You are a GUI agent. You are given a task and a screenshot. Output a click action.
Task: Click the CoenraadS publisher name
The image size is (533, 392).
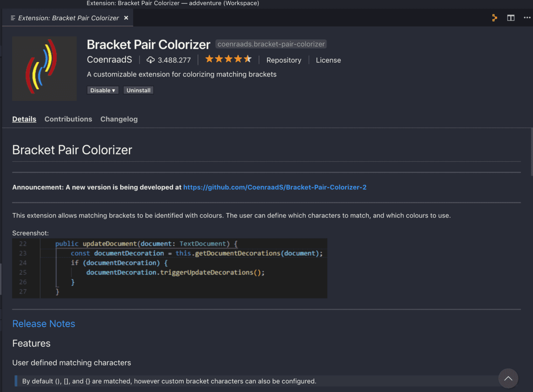pyautogui.click(x=109, y=60)
